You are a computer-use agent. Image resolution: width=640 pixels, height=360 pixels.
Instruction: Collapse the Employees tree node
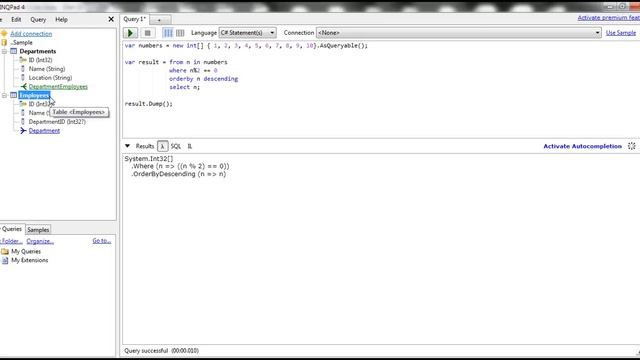[4, 96]
